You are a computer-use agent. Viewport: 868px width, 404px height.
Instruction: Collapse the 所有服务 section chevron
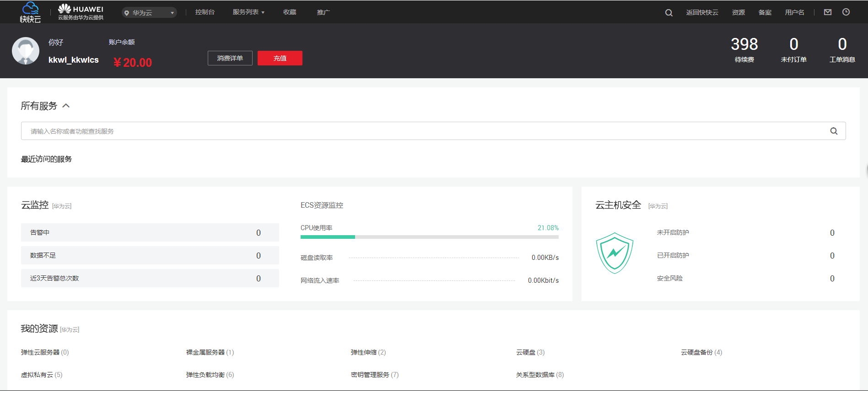pos(66,106)
